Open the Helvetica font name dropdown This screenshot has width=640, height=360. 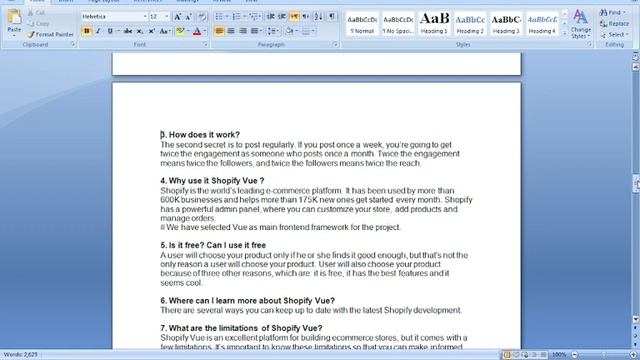(x=144, y=17)
